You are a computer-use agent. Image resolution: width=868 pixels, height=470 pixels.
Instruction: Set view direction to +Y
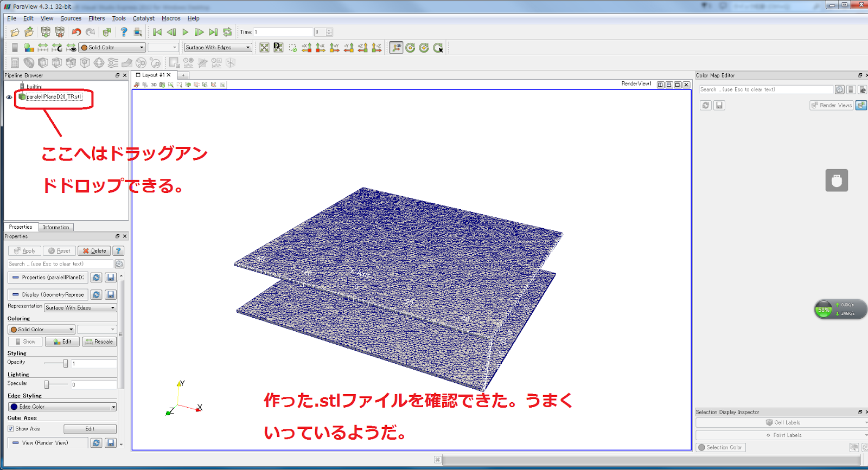click(335, 48)
